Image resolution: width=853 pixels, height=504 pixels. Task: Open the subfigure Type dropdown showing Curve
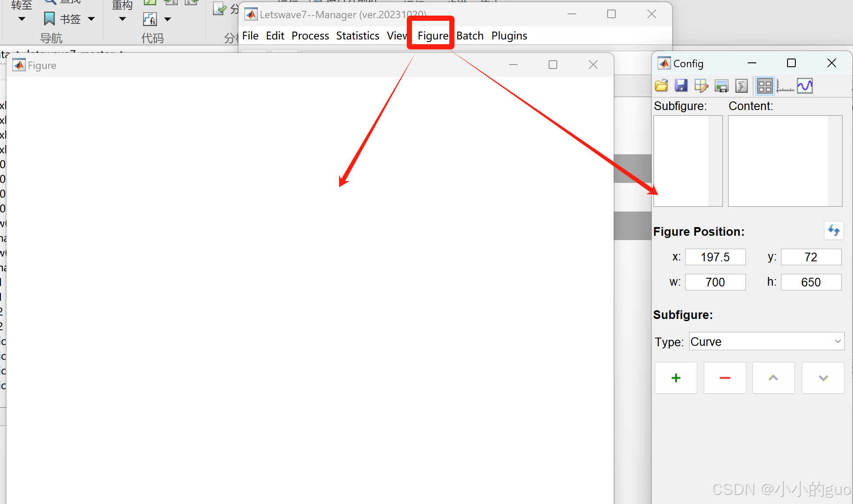click(x=767, y=341)
